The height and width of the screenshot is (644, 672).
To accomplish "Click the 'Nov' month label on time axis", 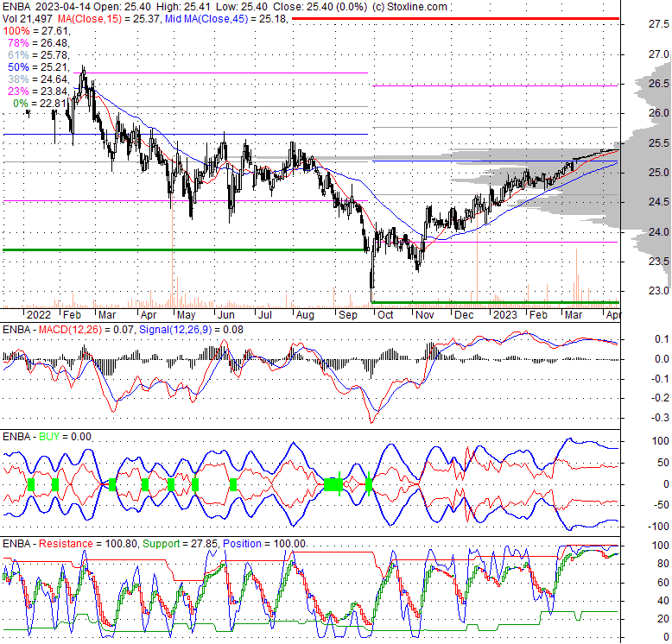I will [x=425, y=315].
